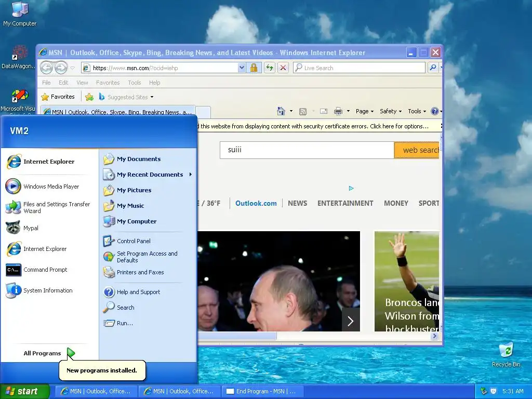Screen dimensions: 532x399
Task: Open Files and Settings Transfer Wizard
Action: (48, 207)
